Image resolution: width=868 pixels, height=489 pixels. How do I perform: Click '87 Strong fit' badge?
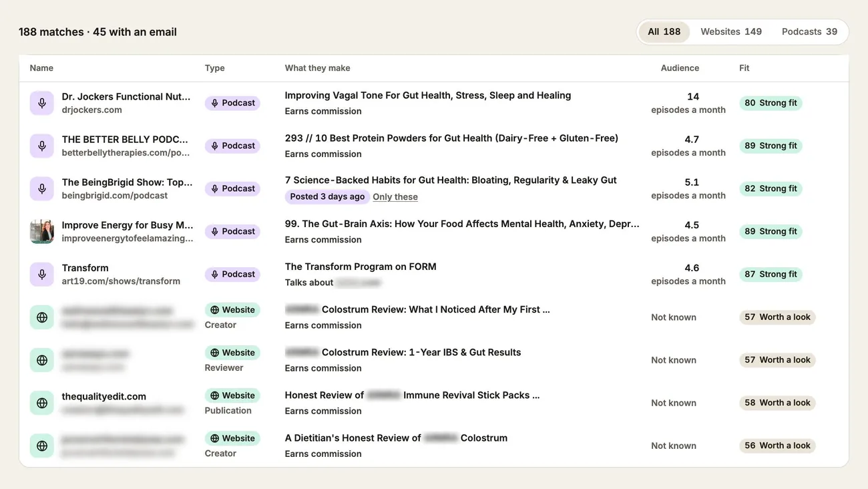(771, 274)
